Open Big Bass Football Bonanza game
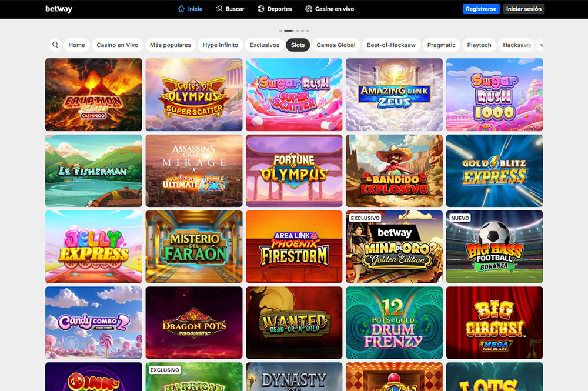 point(495,247)
